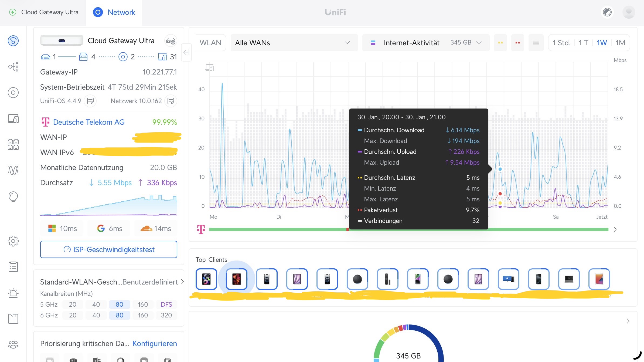Toggle the red packet loss graph overlay
Screen dimensions: 644x362
coord(517,43)
